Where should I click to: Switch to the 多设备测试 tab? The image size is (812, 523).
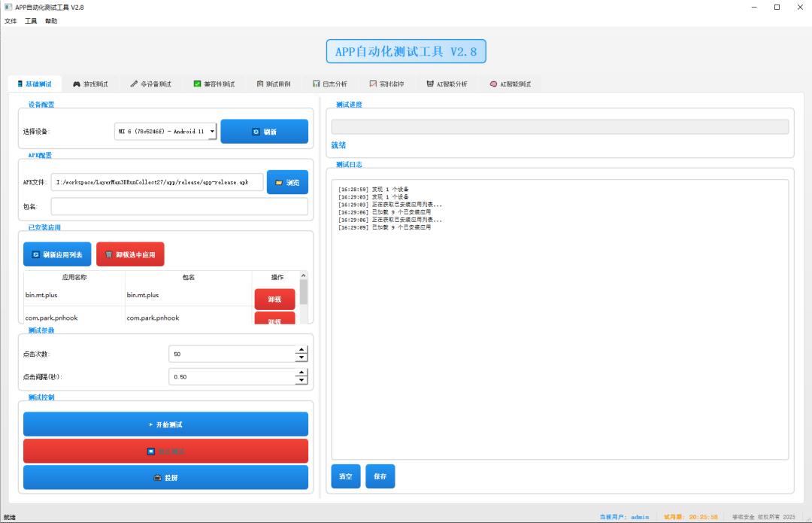pos(150,84)
